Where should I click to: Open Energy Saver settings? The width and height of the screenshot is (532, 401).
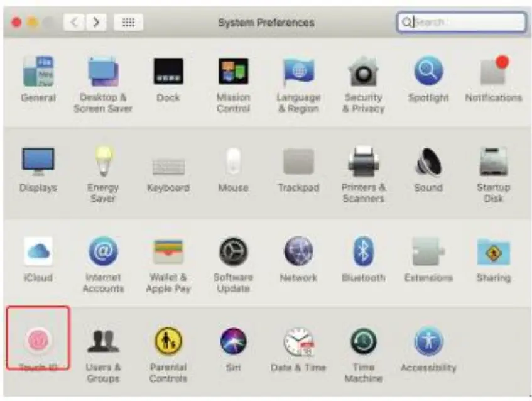(x=104, y=162)
